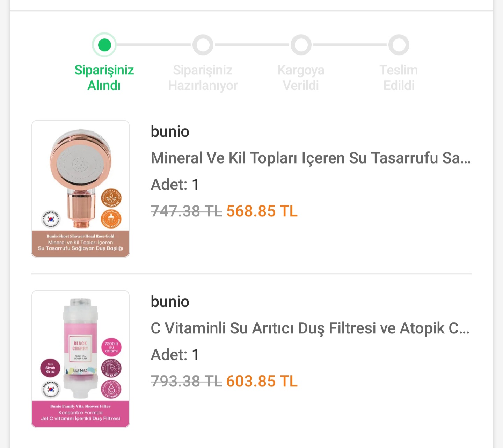Click the Kargoya Verildi step circle
This screenshot has width=503, height=448.
tap(301, 45)
